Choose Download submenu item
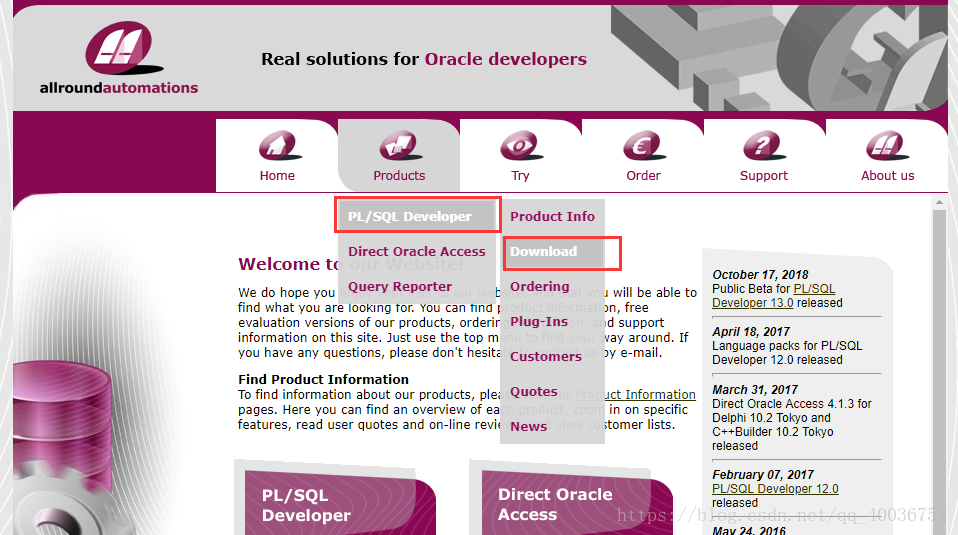This screenshot has height=535, width=958. (554, 252)
